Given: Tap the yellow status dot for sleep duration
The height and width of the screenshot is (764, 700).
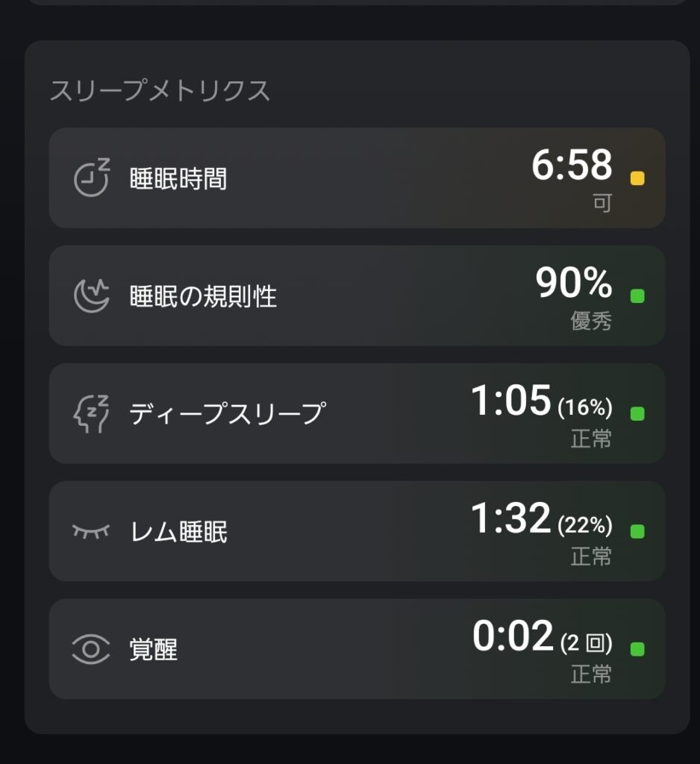Looking at the screenshot, I should click(637, 178).
